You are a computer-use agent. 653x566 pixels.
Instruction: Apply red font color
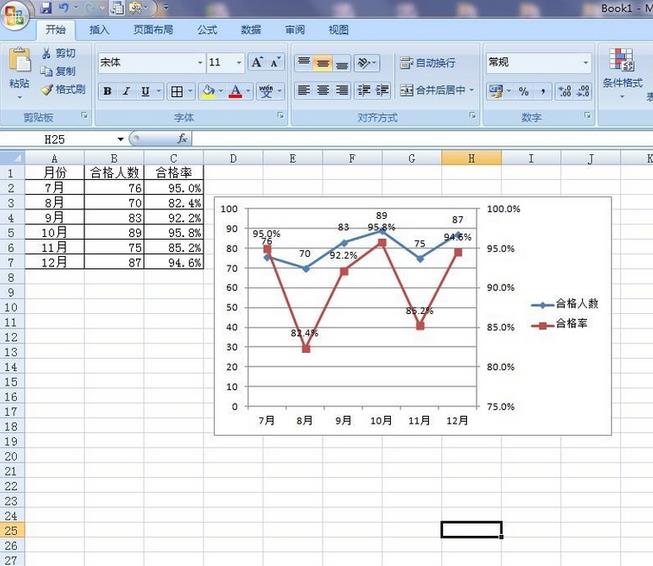coord(235,91)
